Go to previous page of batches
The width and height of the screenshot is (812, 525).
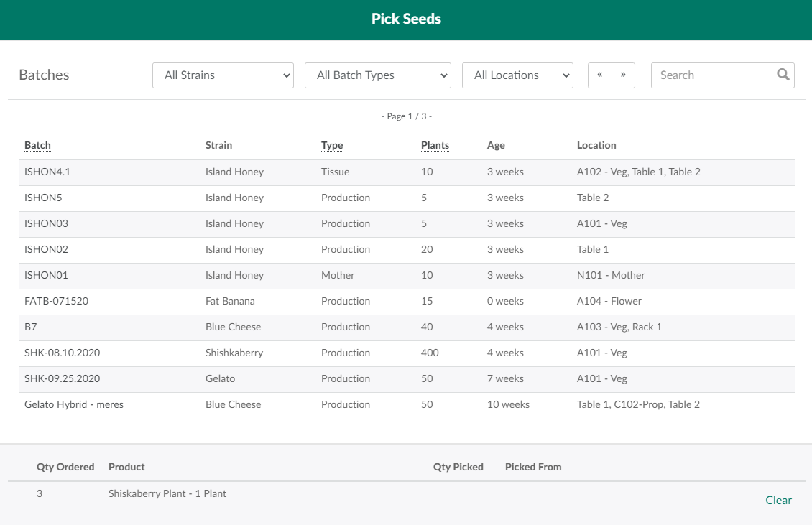[599, 75]
